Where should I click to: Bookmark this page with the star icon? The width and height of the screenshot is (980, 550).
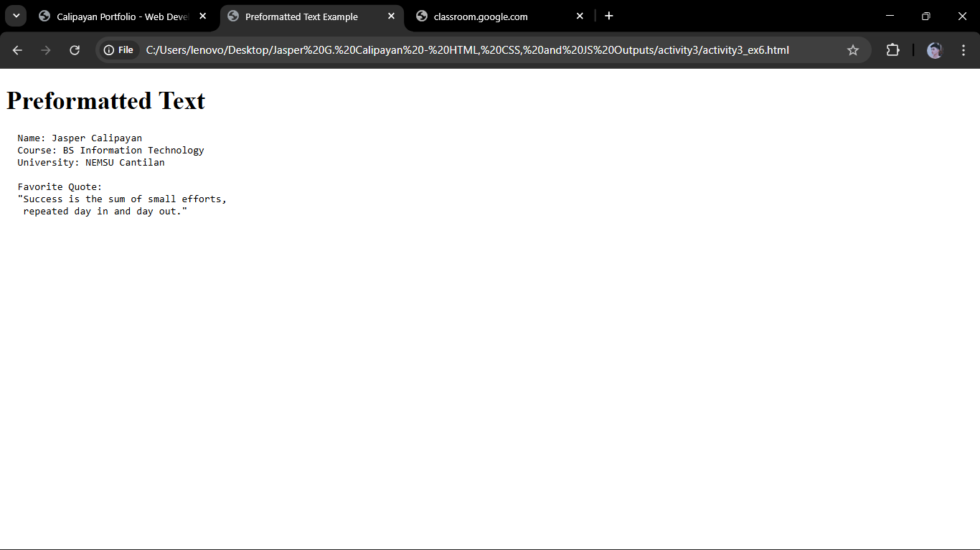point(853,50)
